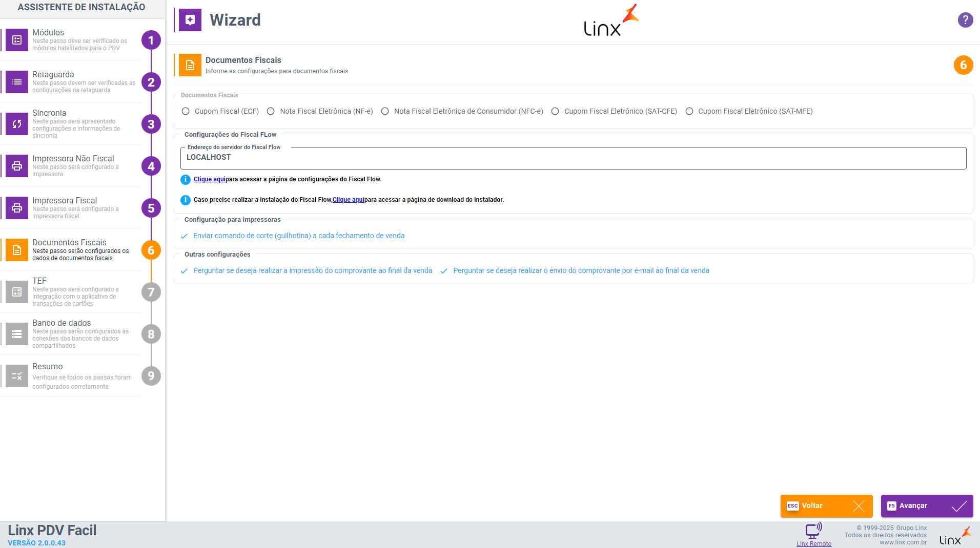980x548 pixels.
Task: Click step number 6 circle in sidebar
Action: click(151, 250)
